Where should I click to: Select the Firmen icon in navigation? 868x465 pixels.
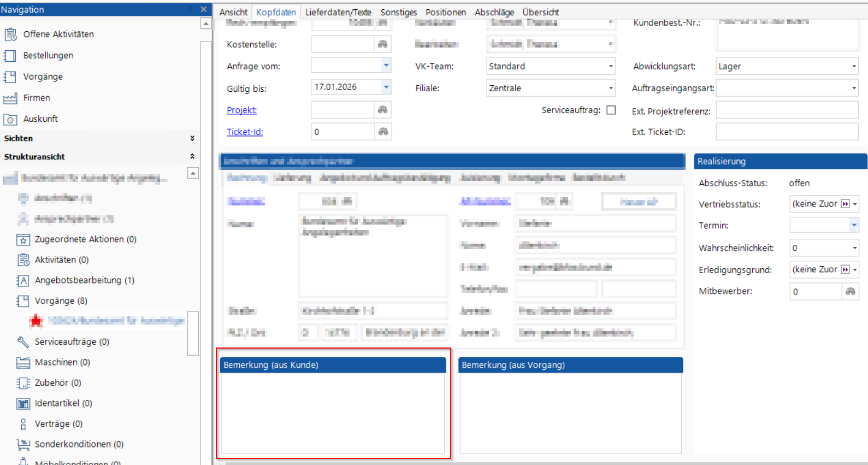(x=10, y=98)
